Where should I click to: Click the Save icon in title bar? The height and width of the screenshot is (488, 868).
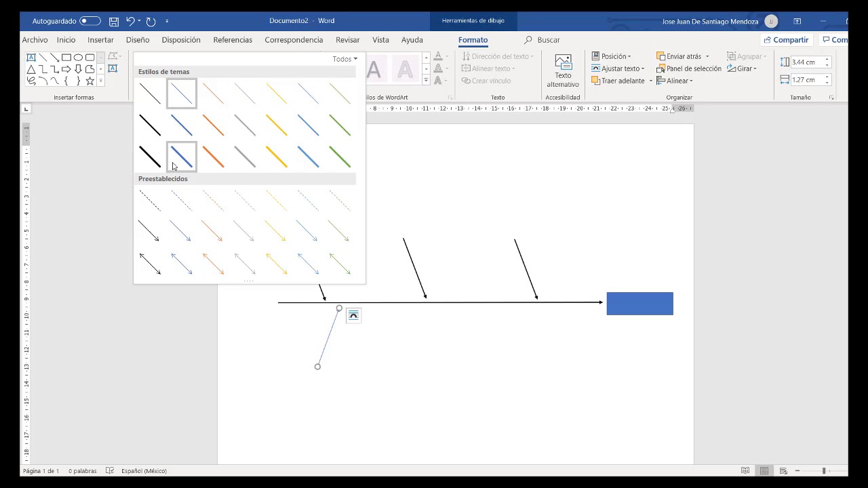tap(114, 22)
